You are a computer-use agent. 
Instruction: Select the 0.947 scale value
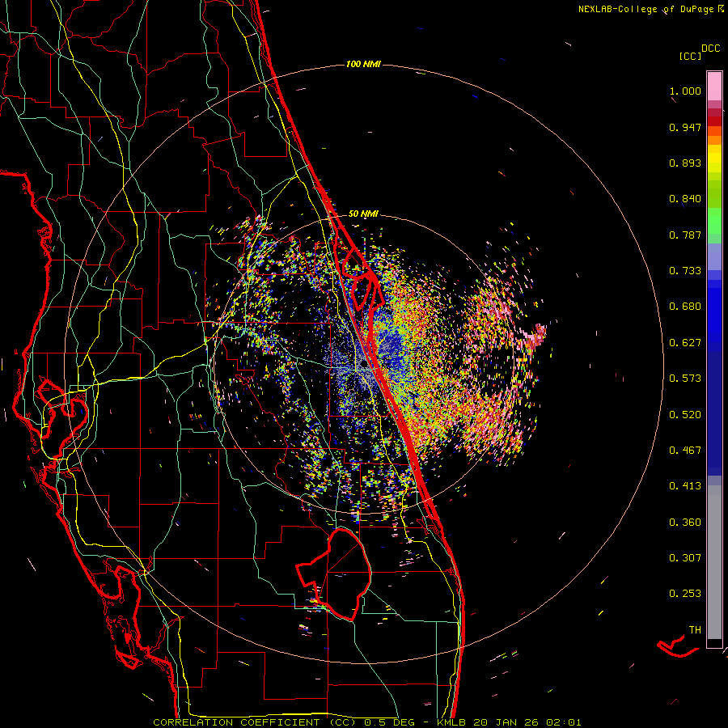[685, 127]
